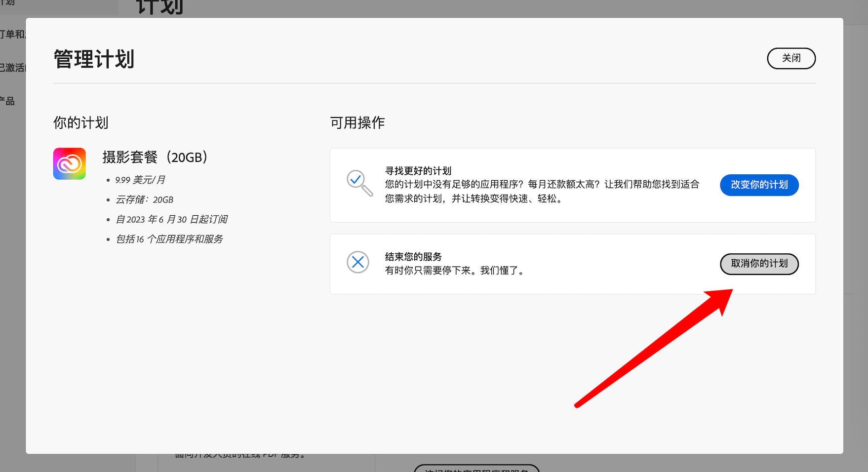
Task: Click the 管理计划 dialog title
Action: (x=94, y=59)
